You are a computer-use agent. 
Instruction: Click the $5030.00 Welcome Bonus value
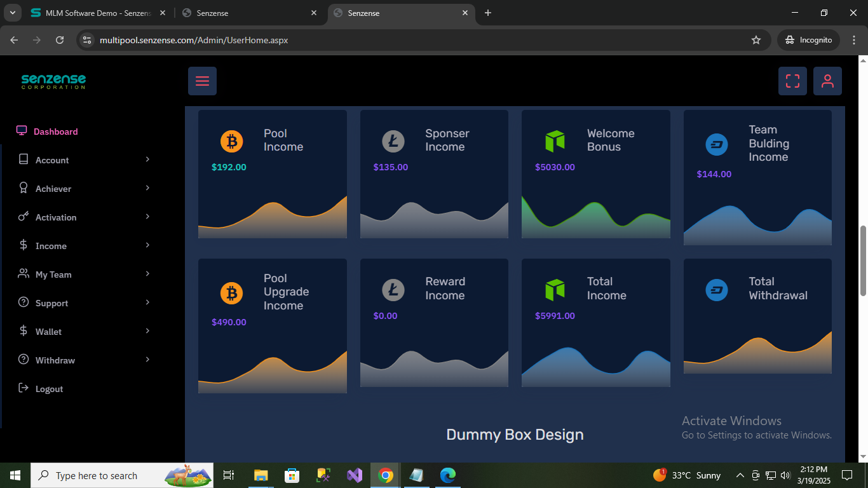click(x=555, y=168)
